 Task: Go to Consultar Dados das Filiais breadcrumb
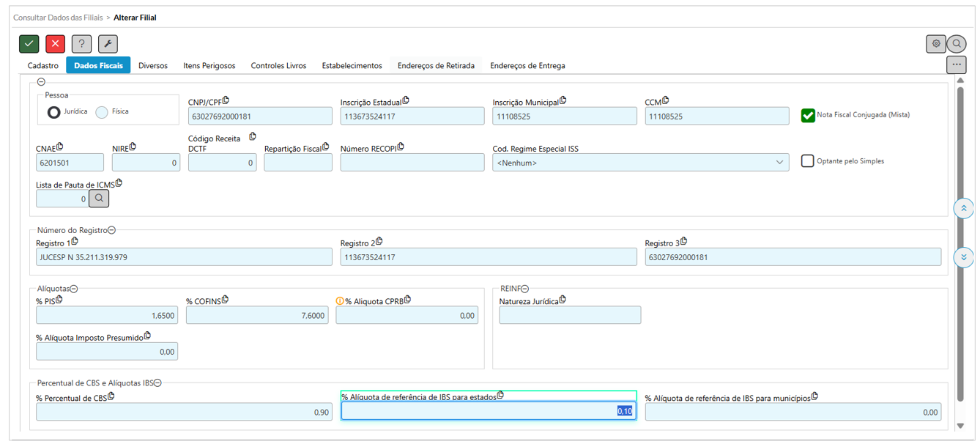tap(58, 17)
